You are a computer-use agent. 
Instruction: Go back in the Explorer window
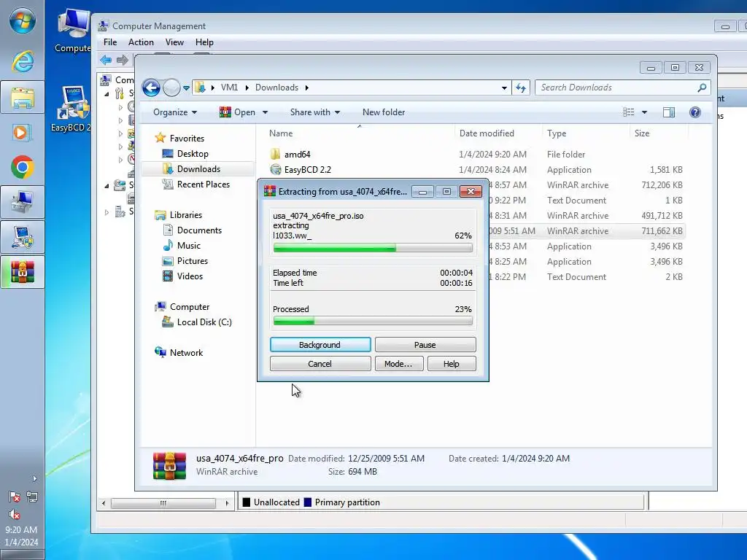pos(151,87)
